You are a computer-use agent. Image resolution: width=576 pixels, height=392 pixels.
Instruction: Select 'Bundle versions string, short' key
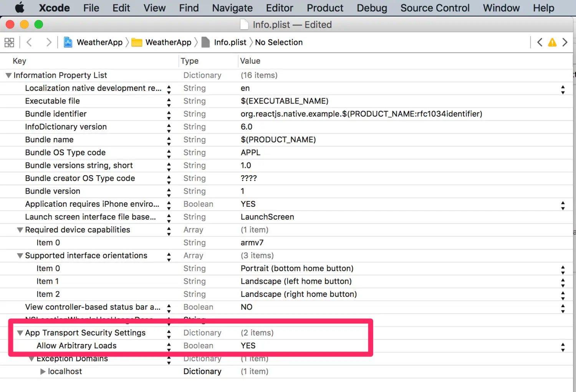pyautogui.click(x=79, y=166)
